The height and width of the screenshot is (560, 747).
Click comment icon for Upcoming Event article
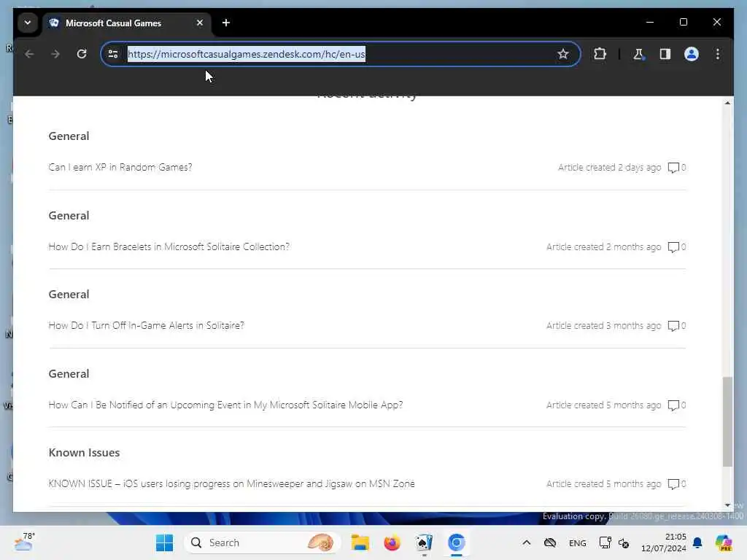tap(673, 405)
